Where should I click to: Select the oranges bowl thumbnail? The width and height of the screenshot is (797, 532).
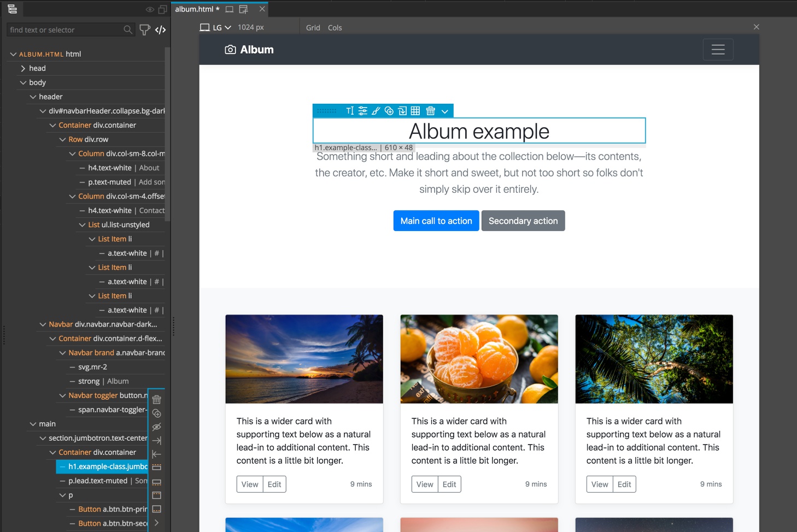479,359
